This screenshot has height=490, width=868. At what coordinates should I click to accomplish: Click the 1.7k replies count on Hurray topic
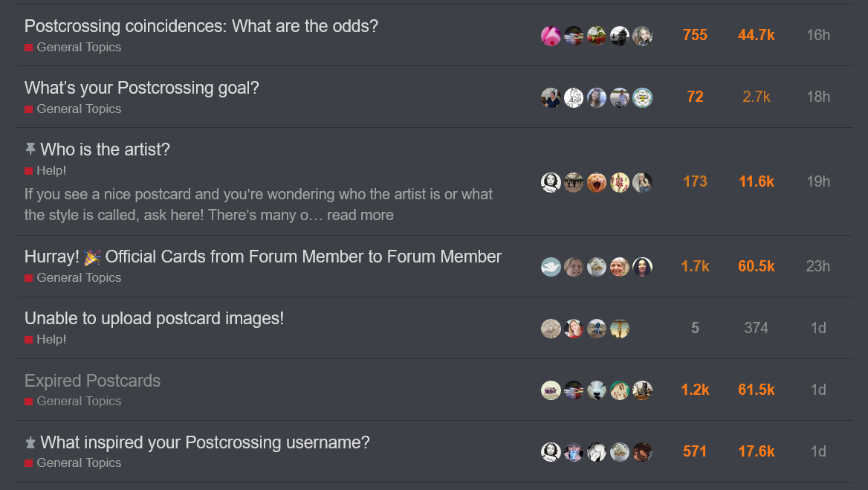pyautogui.click(x=695, y=266)
